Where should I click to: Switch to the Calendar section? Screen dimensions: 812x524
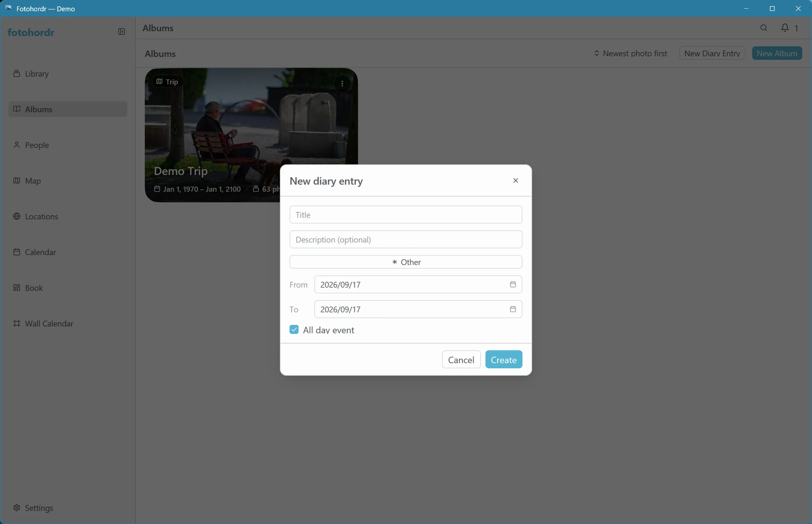coord(68,252)
